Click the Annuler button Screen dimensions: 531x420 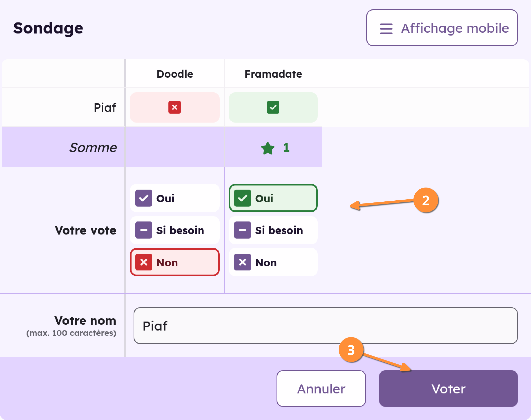(321, 389)
